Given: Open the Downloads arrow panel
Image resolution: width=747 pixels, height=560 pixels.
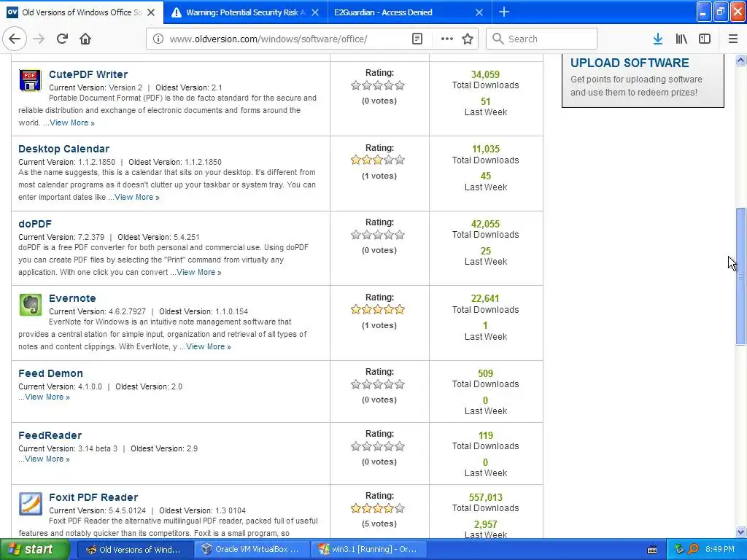Looking at the screenshot, I should (658, 39).
